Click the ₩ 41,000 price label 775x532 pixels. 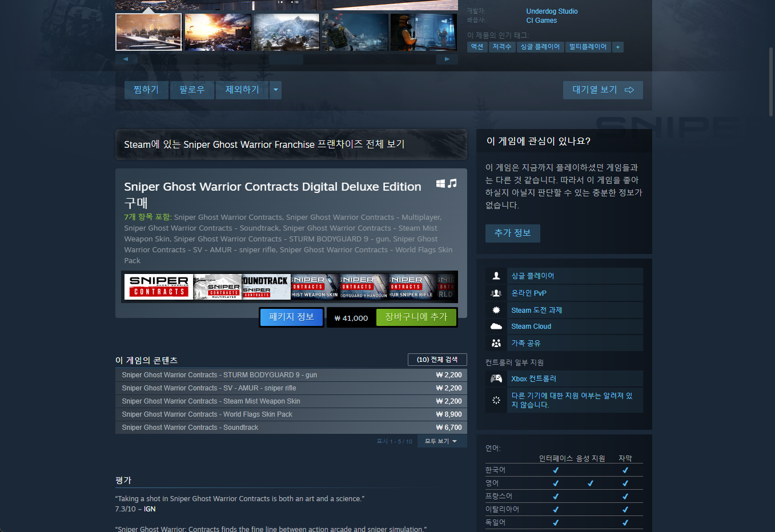pos(351,318)
